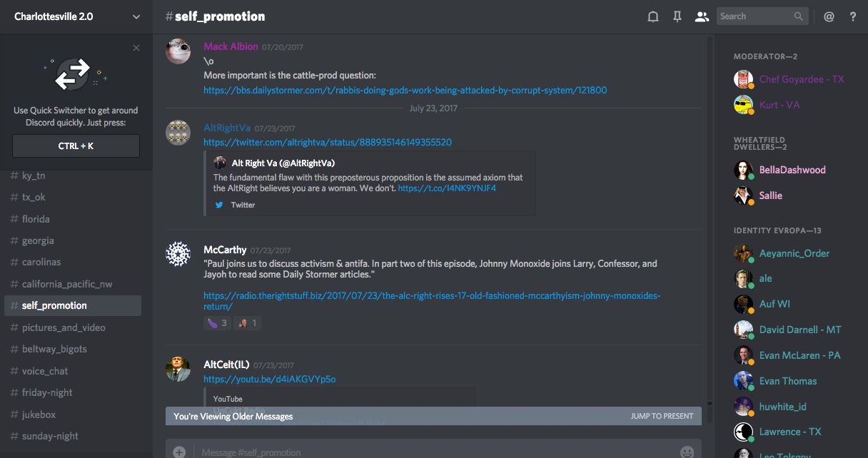
Task: Show pinned messages
Action: point(677,16)
